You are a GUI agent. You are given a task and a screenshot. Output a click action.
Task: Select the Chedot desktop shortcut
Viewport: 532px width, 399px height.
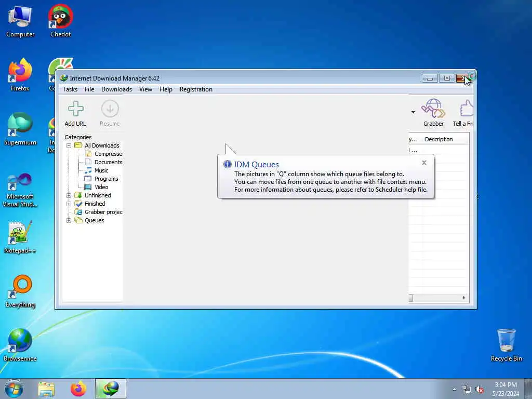coord(60,21)
